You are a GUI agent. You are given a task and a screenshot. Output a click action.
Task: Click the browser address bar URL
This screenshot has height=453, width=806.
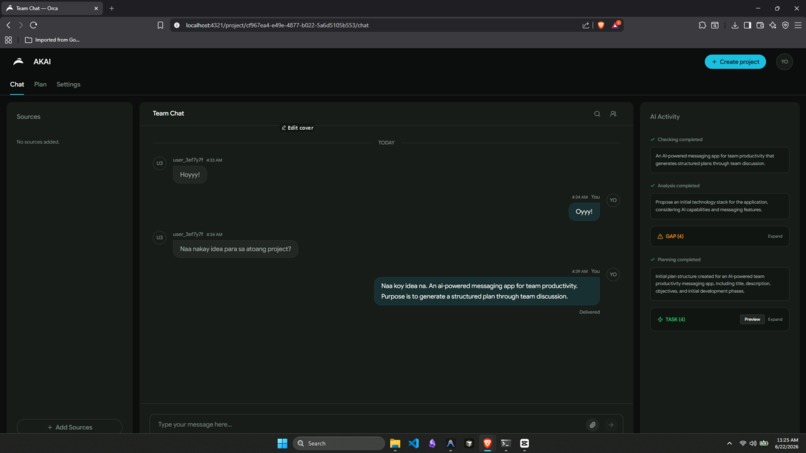(x=277, y=25)
